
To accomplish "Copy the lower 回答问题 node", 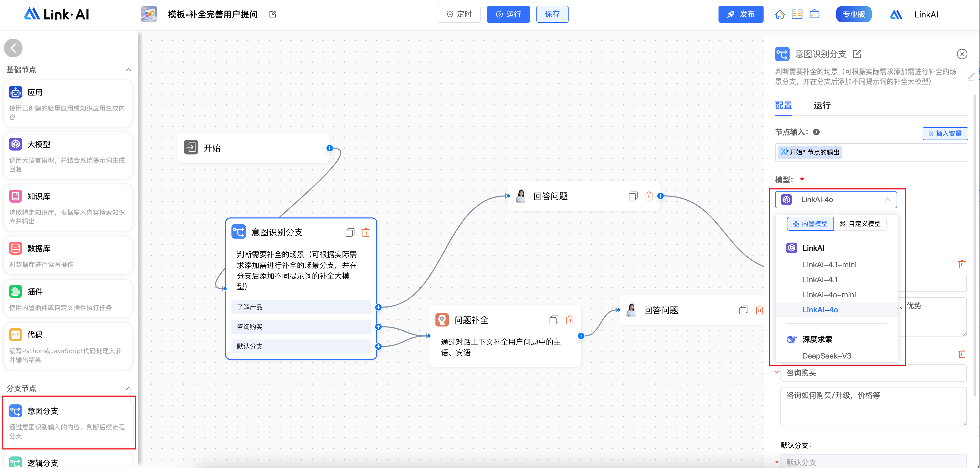I will click(x=744, y=310).
